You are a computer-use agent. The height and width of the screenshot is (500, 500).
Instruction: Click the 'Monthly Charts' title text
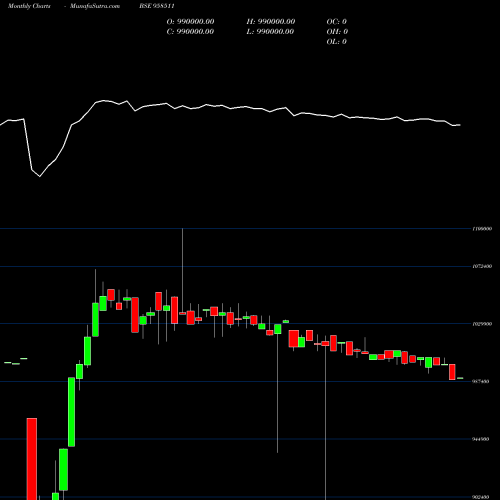click(x=29, y=6)
